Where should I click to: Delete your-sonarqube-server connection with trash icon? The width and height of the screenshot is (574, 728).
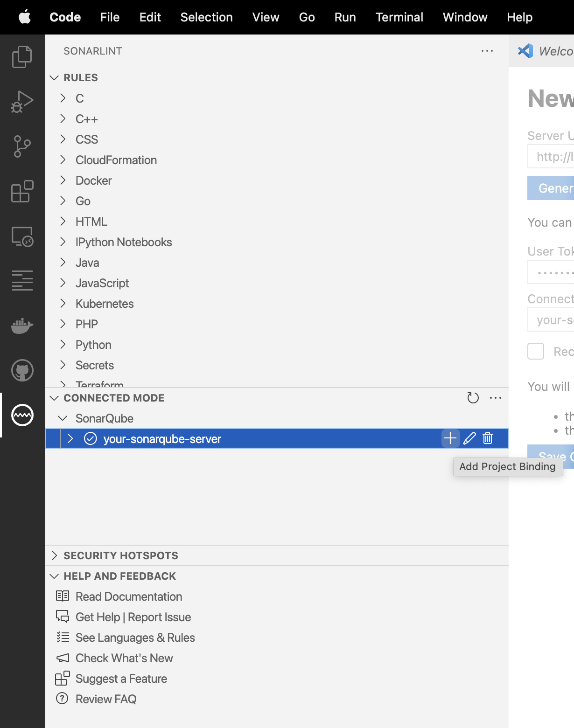pyautogui.click(x=488, y=438)
